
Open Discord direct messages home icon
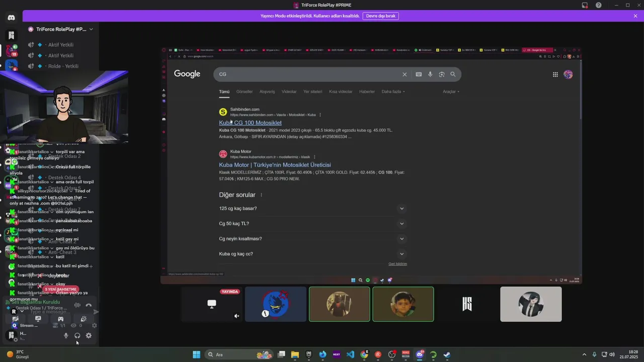pos(11,18)
